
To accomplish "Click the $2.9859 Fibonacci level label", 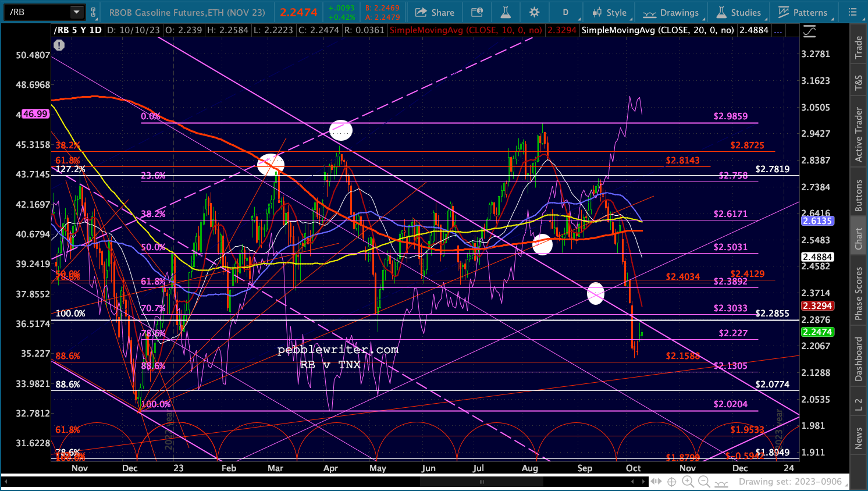I will coord(731,116).
